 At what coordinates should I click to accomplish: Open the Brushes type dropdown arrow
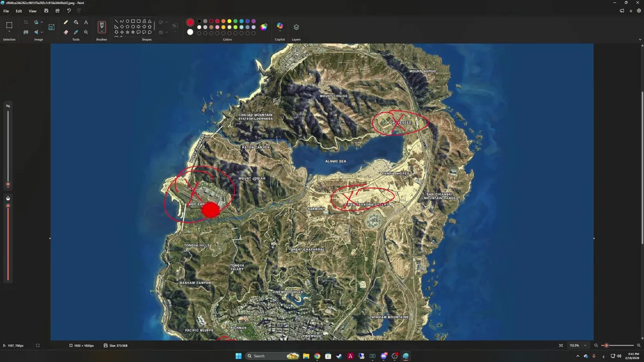[102, 31]
